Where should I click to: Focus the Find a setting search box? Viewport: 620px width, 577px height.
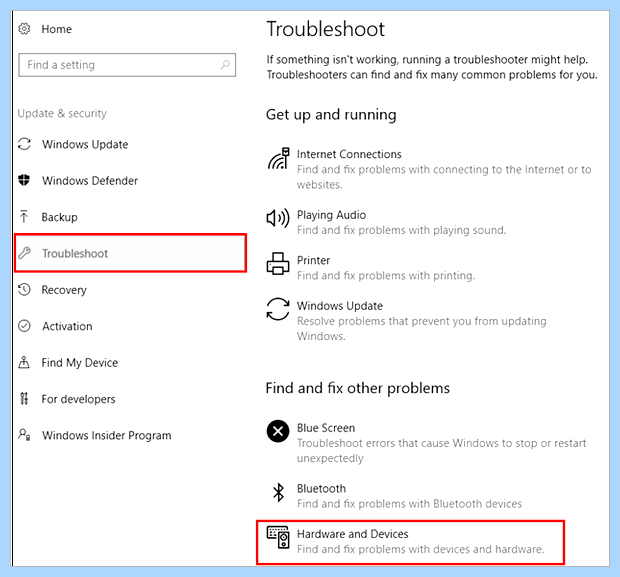(127, 65)
